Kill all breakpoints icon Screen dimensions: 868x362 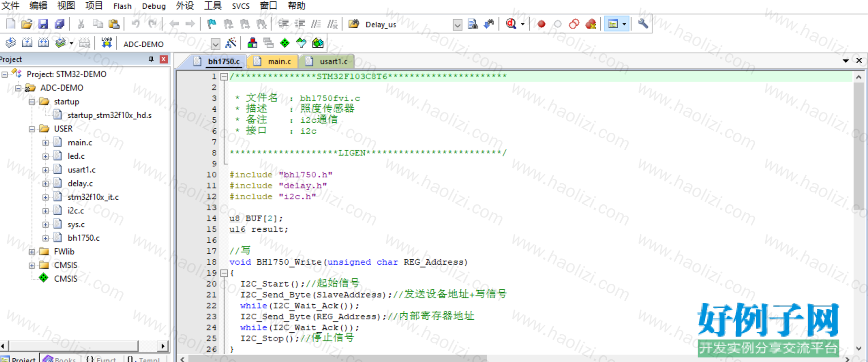pyautogui.click(x=591, y=24)
